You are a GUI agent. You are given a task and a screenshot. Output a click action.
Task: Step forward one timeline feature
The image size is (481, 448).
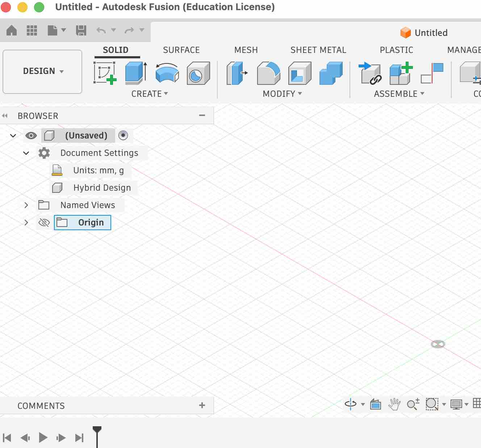[x=61, y=438]
